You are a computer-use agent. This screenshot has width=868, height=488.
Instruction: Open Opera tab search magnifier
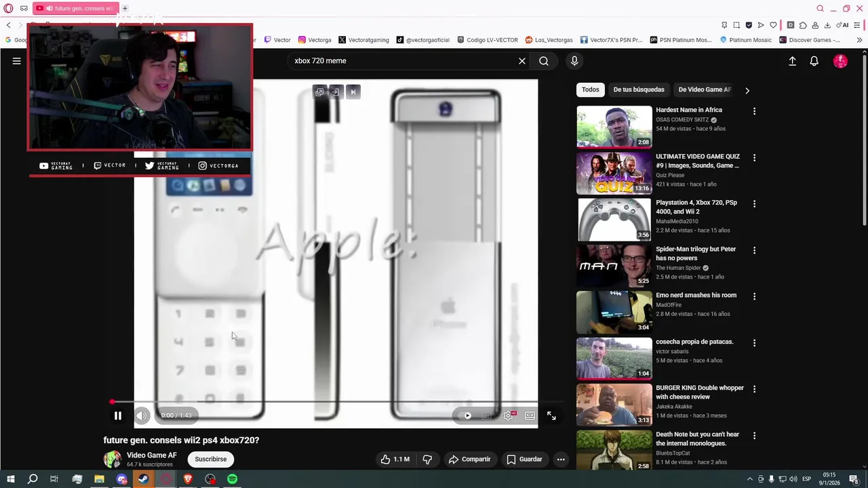(820, 8)
